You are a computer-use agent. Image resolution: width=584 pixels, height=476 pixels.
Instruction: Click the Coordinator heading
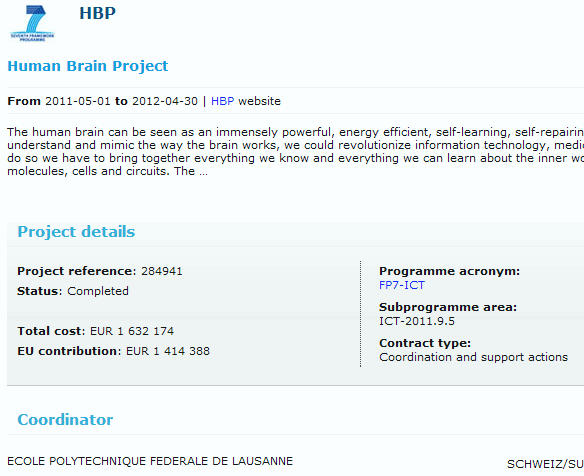(65, 420)
